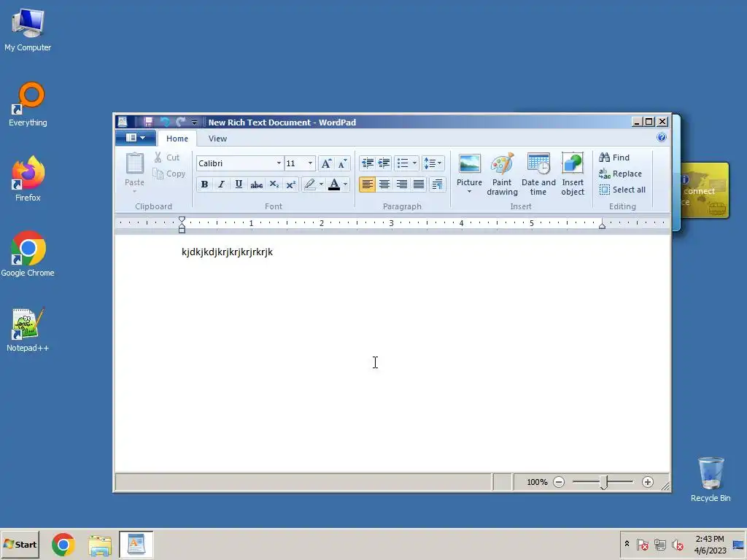Screen dimensions: 747x560
Task: Click Select all
Action: tap(622, 190)
